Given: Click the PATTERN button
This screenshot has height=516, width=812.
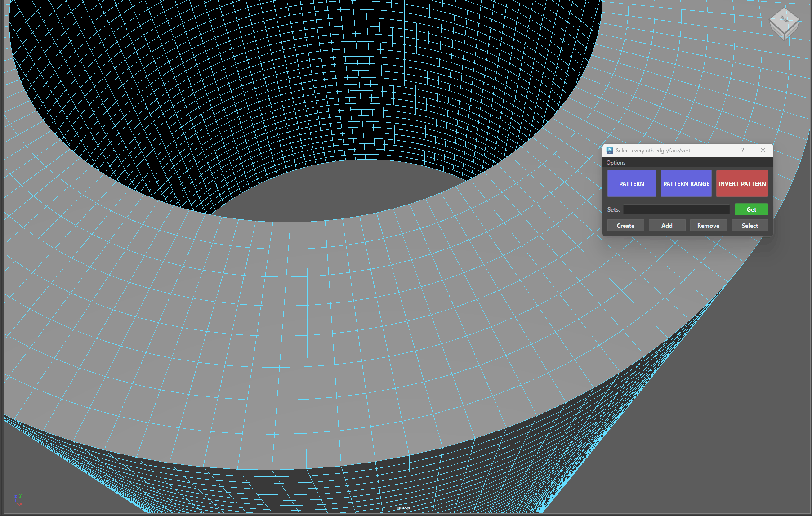Looking at the screenshot, I should pos(632,183).
